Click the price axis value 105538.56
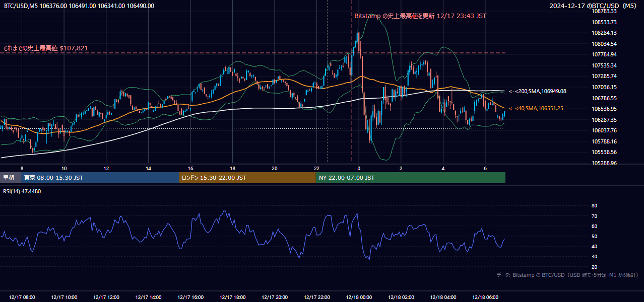The height and width of the screenshot is (302, 644). [x=604, y=152]
